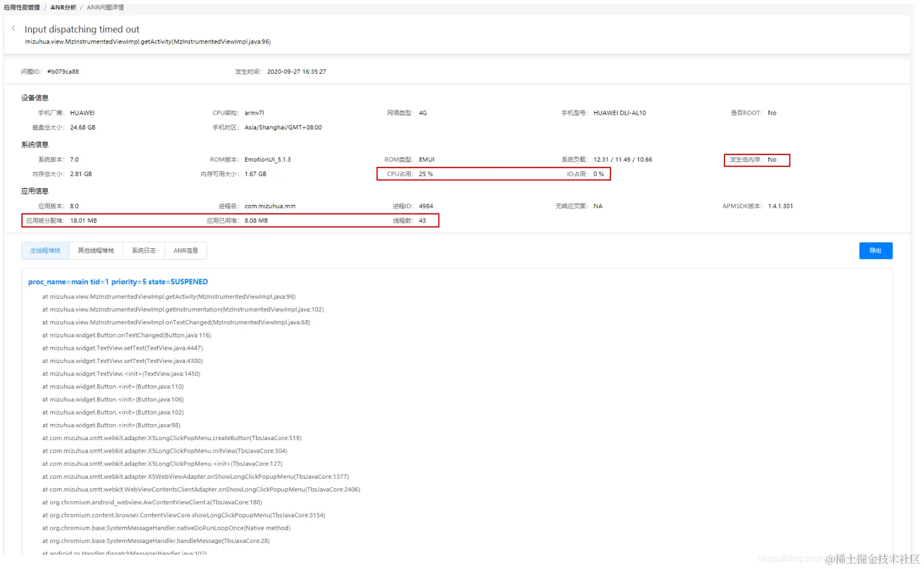The width and height of the screenshot is (924, 569).
Task: Click stack line getInstrumentation java:102
Action: (x=183, y=309)
